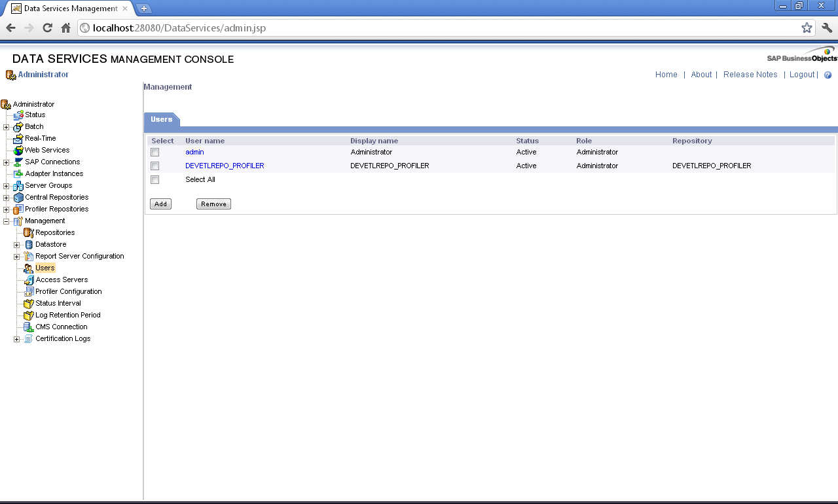Expand the Central Repositories node
Screen dimensions: 838x504
(x=6, y=198)
